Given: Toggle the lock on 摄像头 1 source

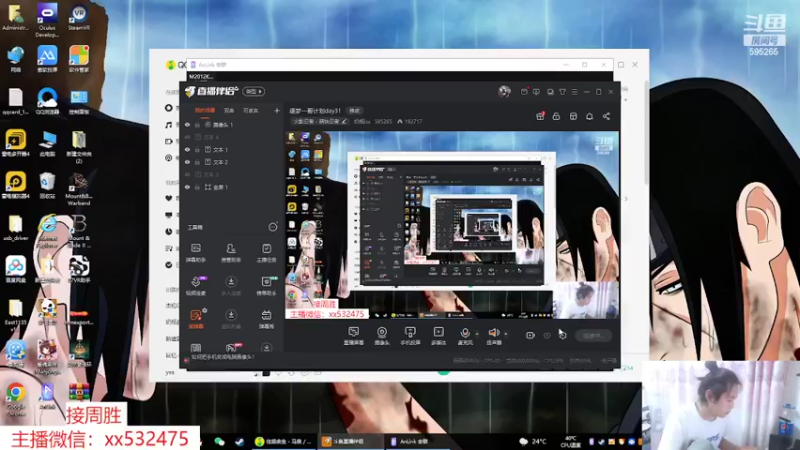Looking at the screenshot, I should [x=197, y=125].
